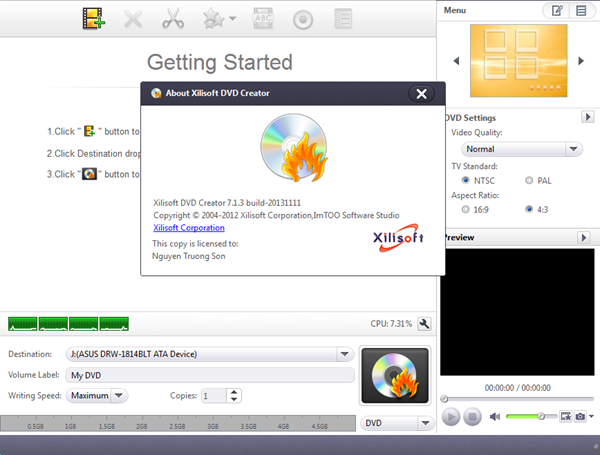Open the Video Quality Normal dropdown
Viewport: 600px width, 455px height.
[522, 149]
